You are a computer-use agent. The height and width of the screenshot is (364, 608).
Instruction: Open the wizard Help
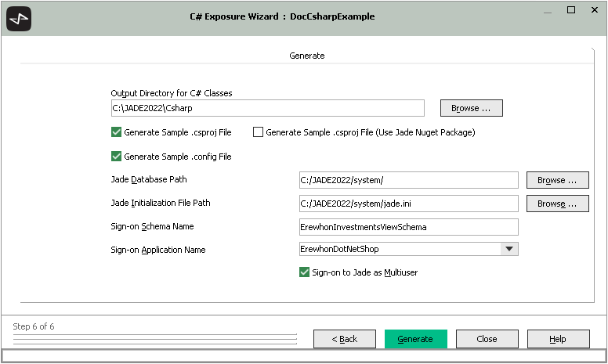[x=558, y=339]
